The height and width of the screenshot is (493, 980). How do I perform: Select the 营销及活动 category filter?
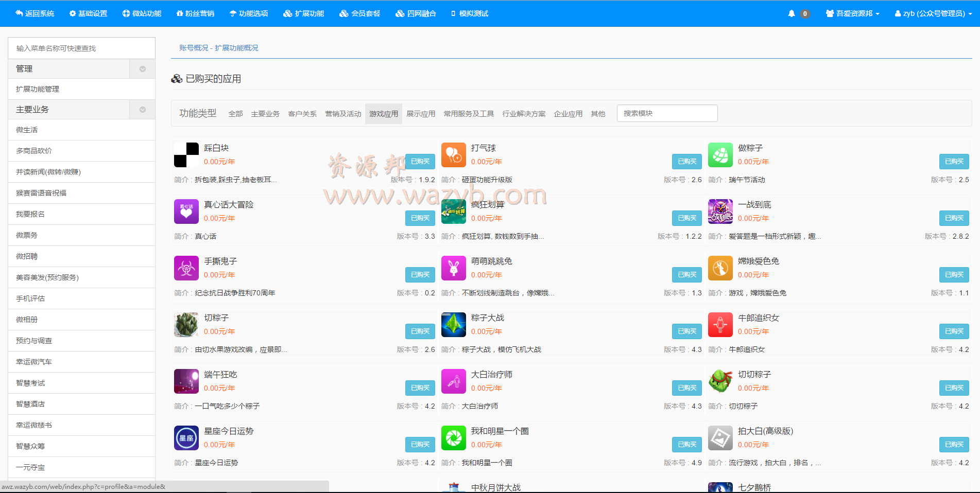(343, 114)
